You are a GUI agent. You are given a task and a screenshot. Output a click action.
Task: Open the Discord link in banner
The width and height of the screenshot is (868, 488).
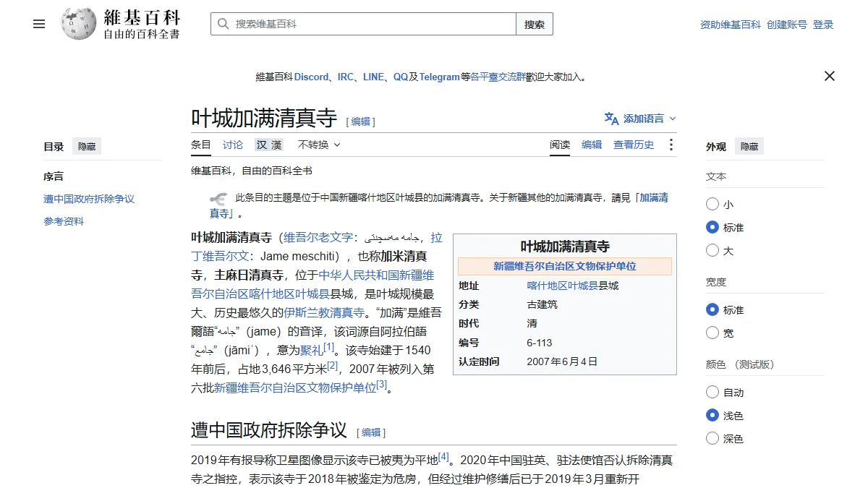pos(311,77)
